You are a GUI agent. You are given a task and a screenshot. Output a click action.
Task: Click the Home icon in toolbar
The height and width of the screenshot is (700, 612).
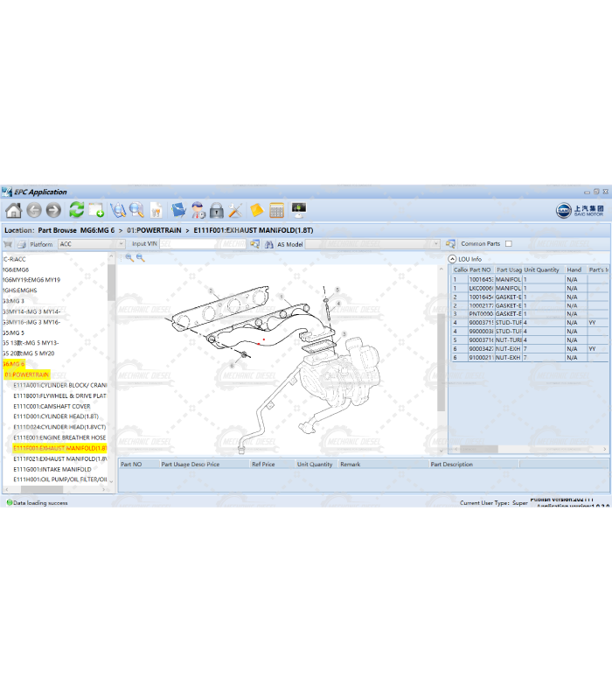[x=13, y=211]
